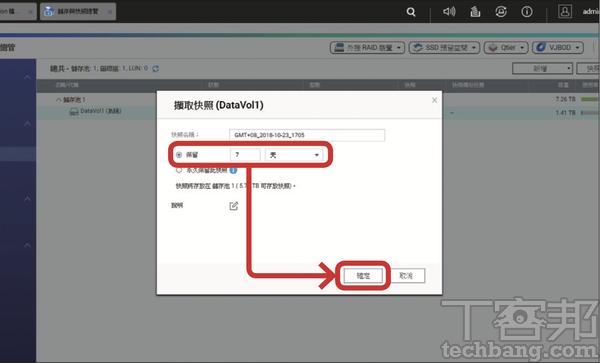Open the SSD over-provisioning dropdown
This screenshot has height=363, width=600.
click(x=444, y=48)
